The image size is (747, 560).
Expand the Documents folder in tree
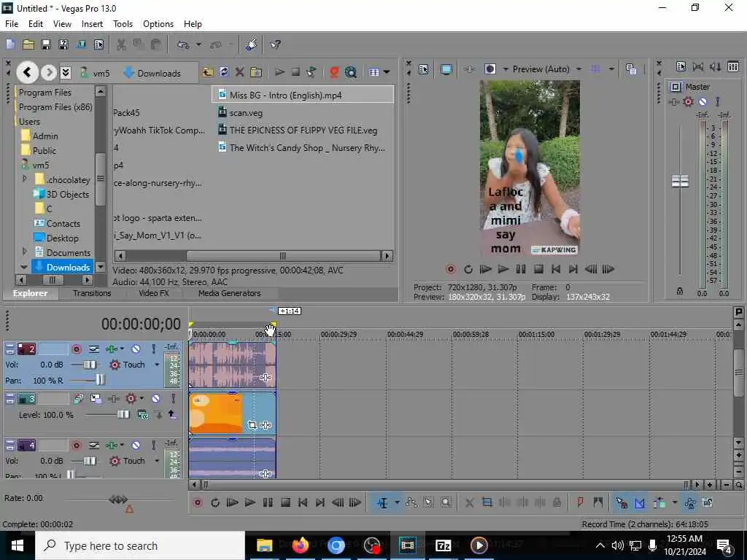pos(25,252)
